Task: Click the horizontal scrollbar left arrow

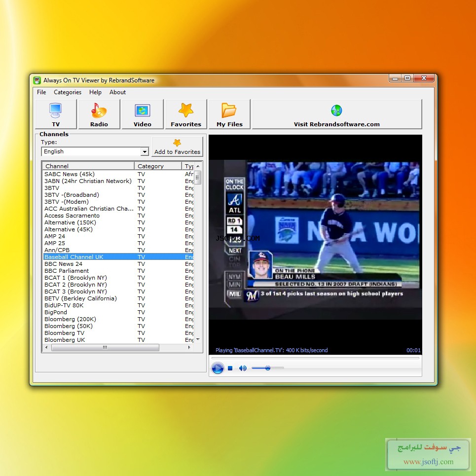Action: pyautogui.click(x=46, y=347)
